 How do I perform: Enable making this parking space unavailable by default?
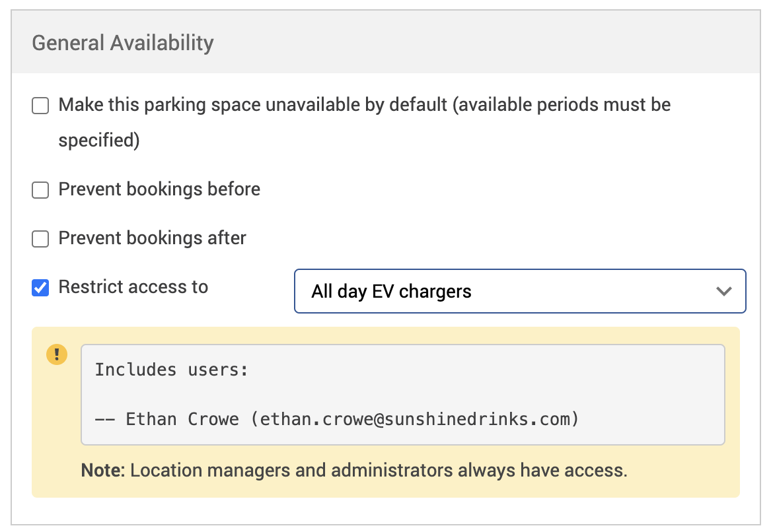click(41, 106)
